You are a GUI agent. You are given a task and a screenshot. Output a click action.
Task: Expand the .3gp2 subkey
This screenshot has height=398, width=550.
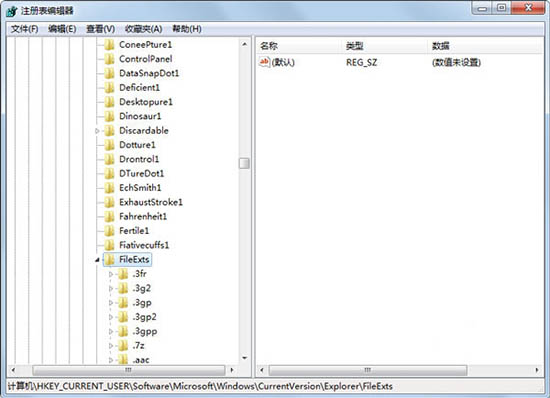click(x=111, y=317)
